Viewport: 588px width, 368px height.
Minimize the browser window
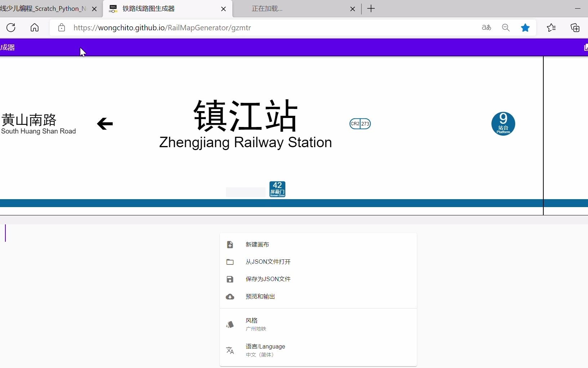(578, 8)
